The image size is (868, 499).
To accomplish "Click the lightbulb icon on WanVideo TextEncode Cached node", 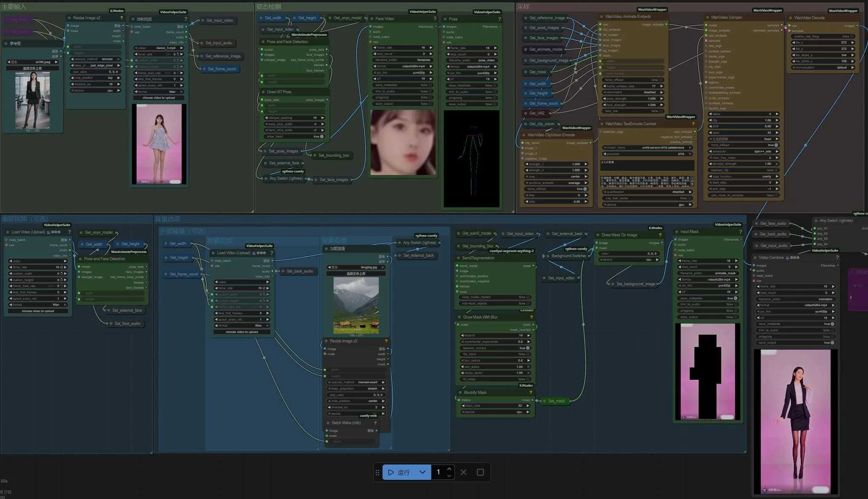I will tap(693, 123).
